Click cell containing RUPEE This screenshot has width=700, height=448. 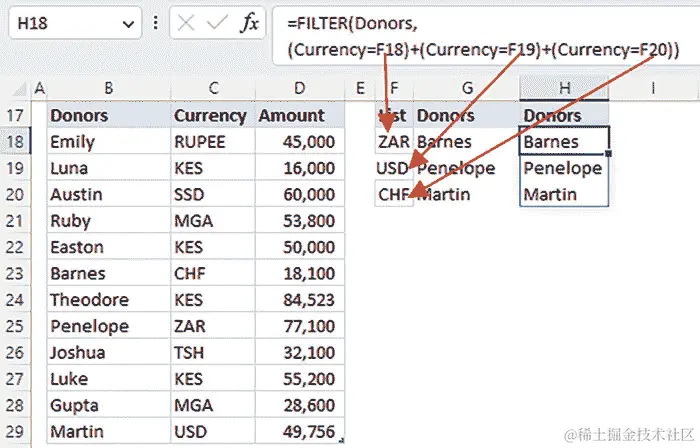tap(213, 142)
